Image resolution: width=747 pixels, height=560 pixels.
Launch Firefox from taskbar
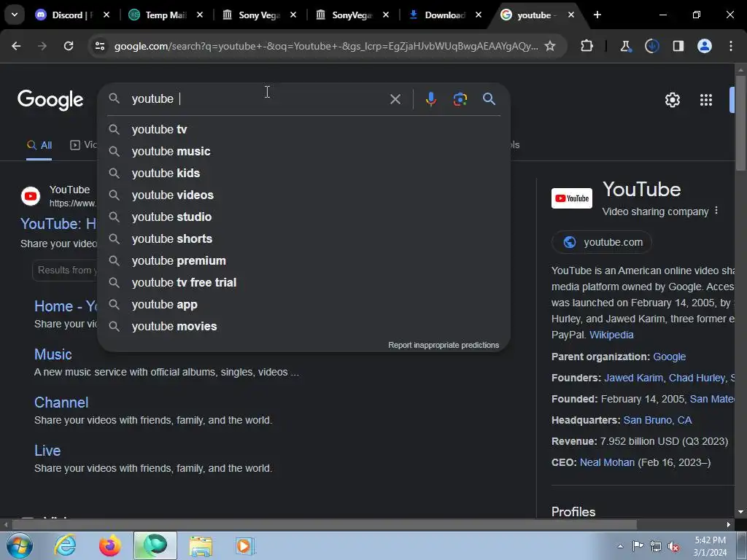coord(110,545)
